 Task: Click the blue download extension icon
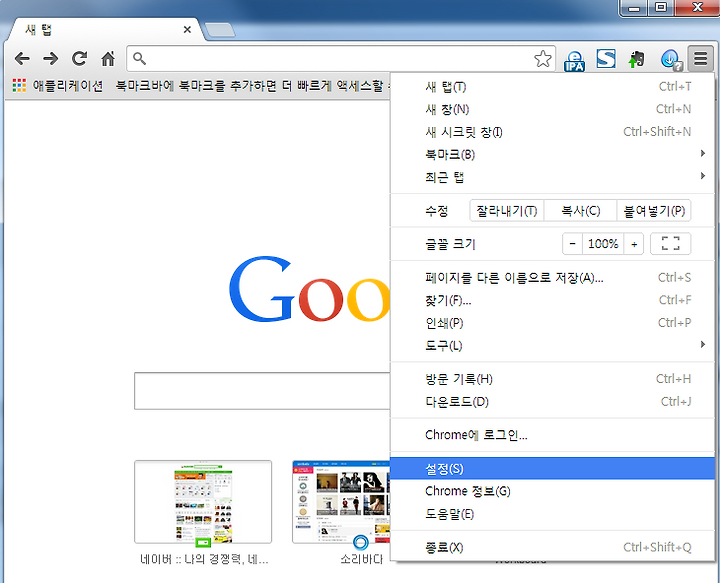[671, 60]
